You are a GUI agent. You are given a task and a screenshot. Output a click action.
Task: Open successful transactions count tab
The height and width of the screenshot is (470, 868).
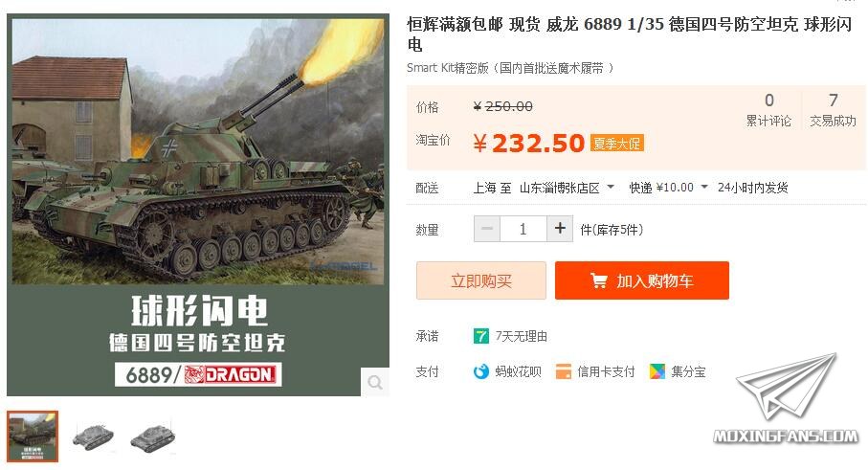tap(833, 110)
